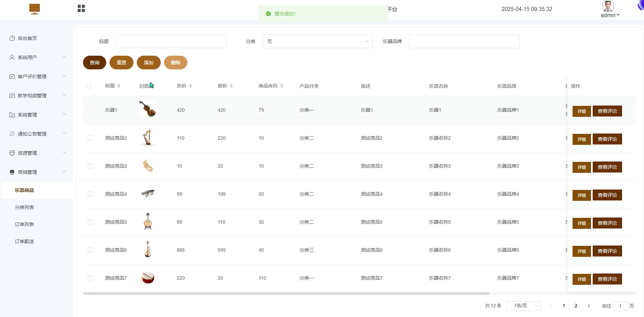Check the 测试商品6 row checkbox

[90, 250]
